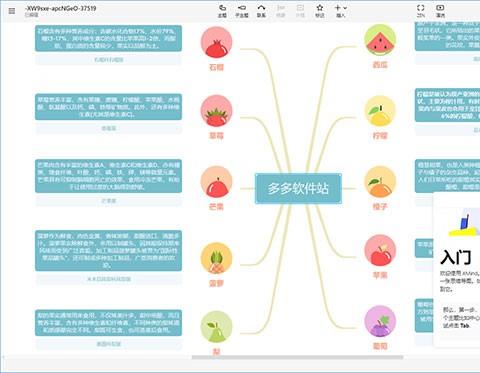
Task: Click the 入门 getting-started panel heading
Action: (x=456, y=257)
